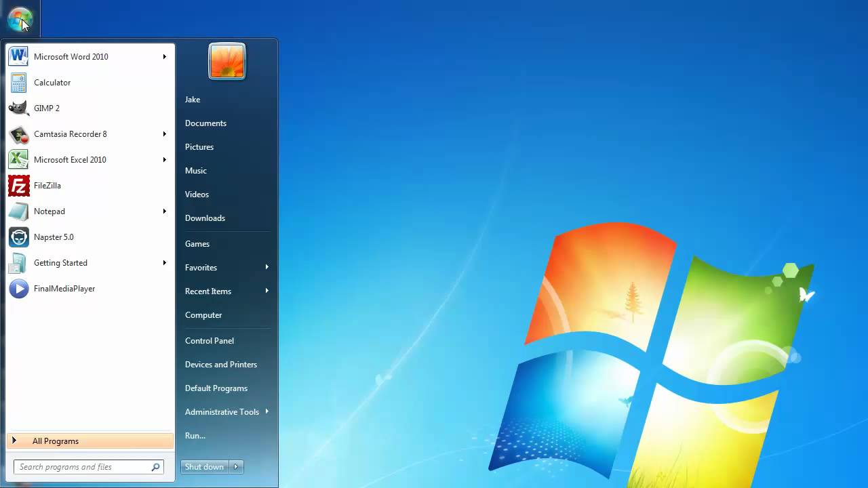Show All Programs list

(90, 441)
